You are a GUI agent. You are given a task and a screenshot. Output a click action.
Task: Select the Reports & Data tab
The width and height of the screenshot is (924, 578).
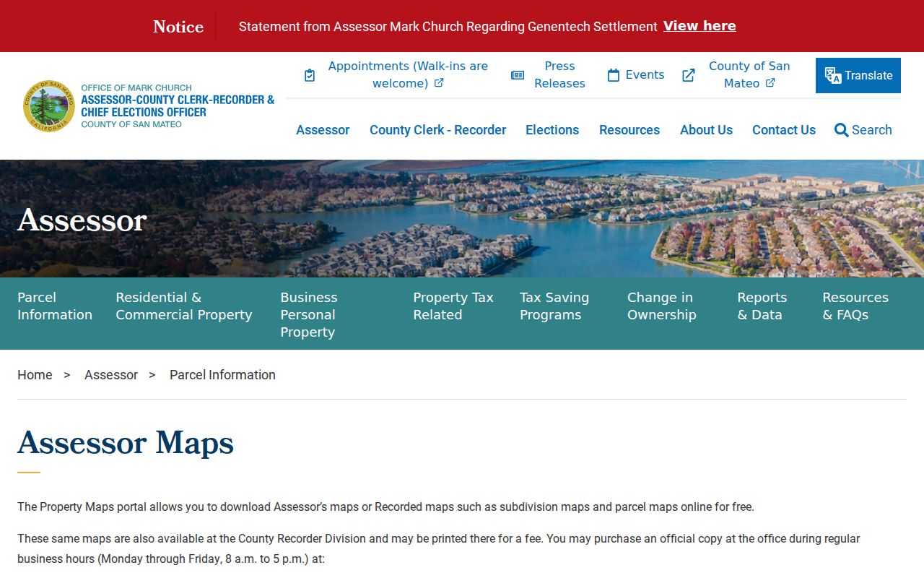(x=762, y=306)
